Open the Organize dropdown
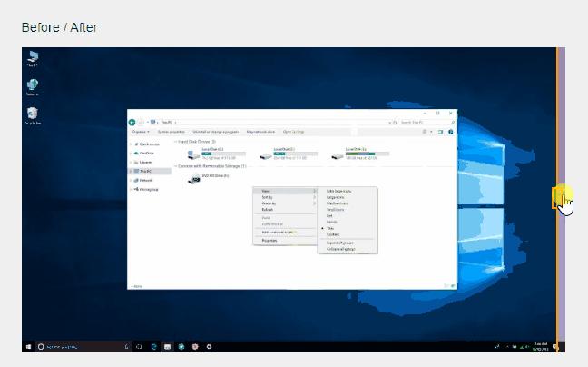The image size is (588, 367). (x=141, y=132)
